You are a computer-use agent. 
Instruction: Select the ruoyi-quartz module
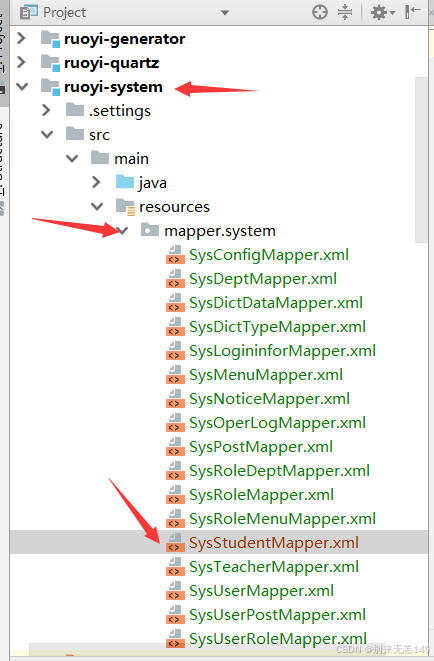point(111,63)
